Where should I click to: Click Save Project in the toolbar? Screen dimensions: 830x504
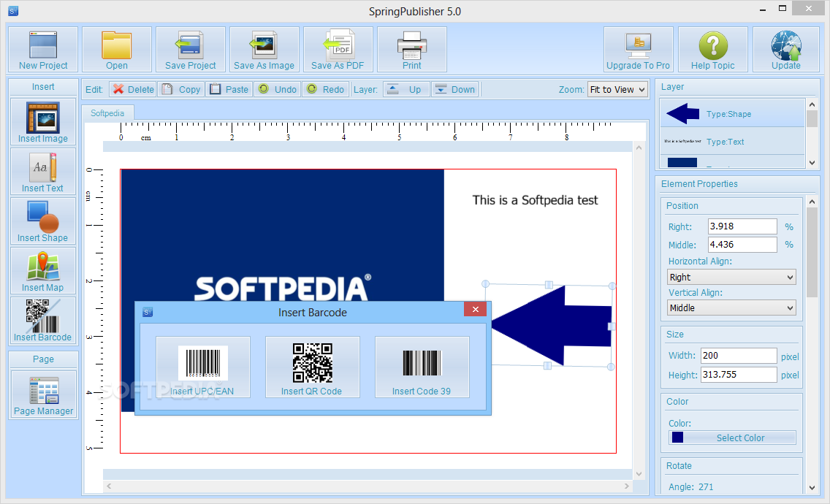(x=191, y=49)
